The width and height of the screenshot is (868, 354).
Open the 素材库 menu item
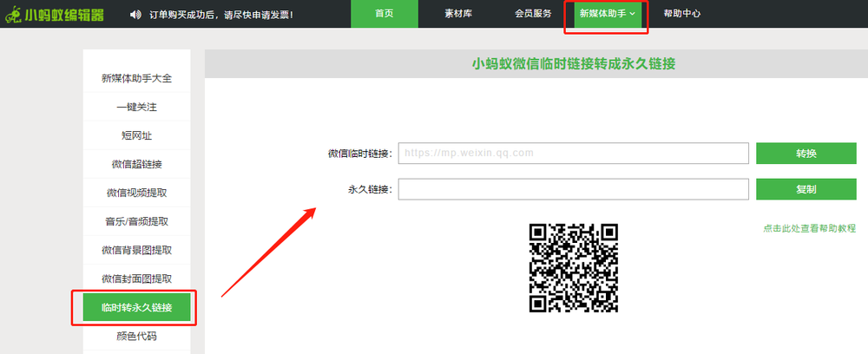pos(458,14)
